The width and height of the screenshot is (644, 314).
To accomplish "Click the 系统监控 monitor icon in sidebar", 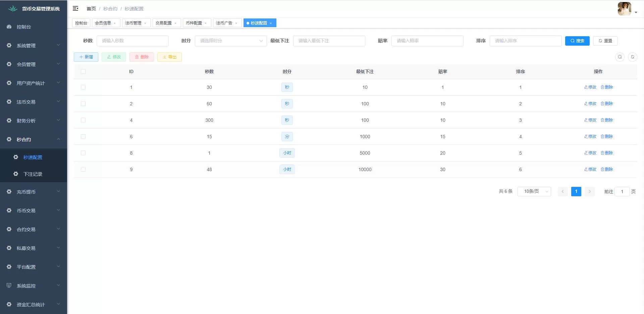I will pyautogui.click(x=9, y=285).
